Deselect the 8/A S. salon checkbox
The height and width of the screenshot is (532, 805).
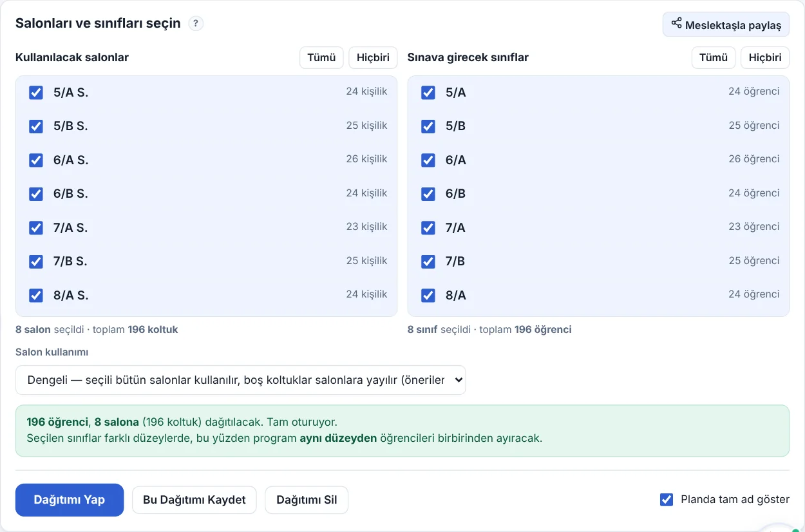[x=36, y=296]
